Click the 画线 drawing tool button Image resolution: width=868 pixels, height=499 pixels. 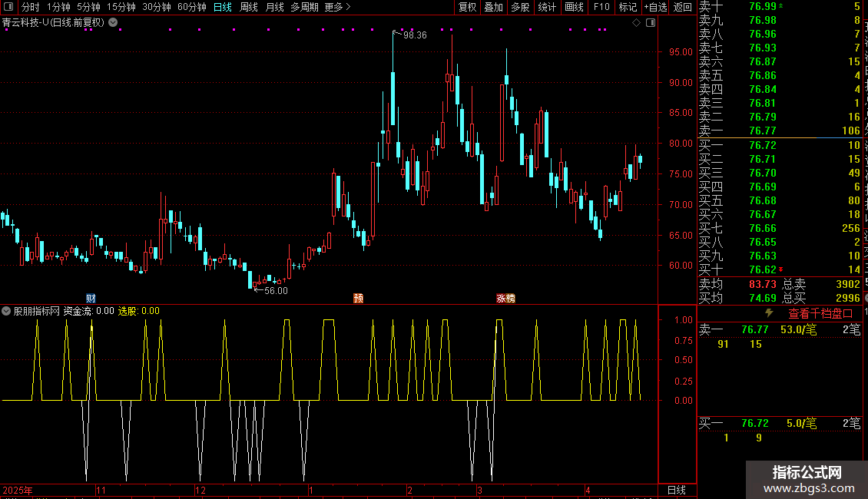pos(574,7)
